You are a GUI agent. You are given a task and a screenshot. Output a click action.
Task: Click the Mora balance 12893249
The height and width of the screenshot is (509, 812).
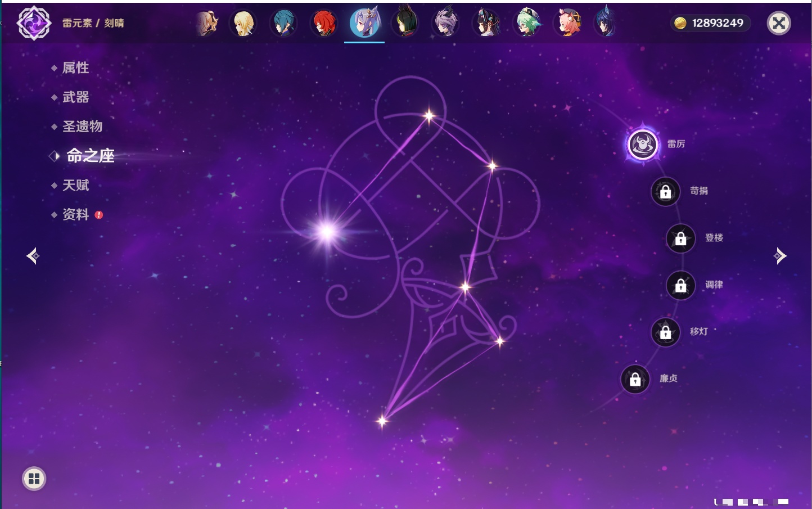point(718,23)
